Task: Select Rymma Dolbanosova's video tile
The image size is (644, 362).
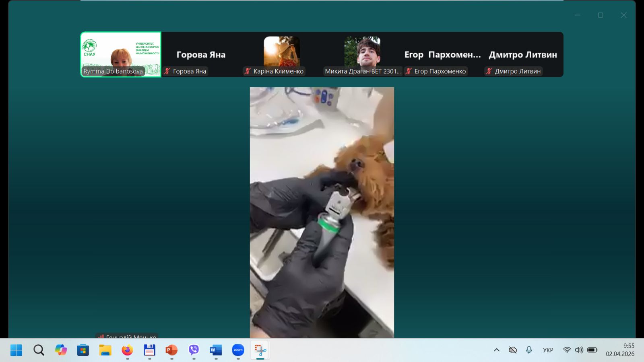Action: coord(121,54)
